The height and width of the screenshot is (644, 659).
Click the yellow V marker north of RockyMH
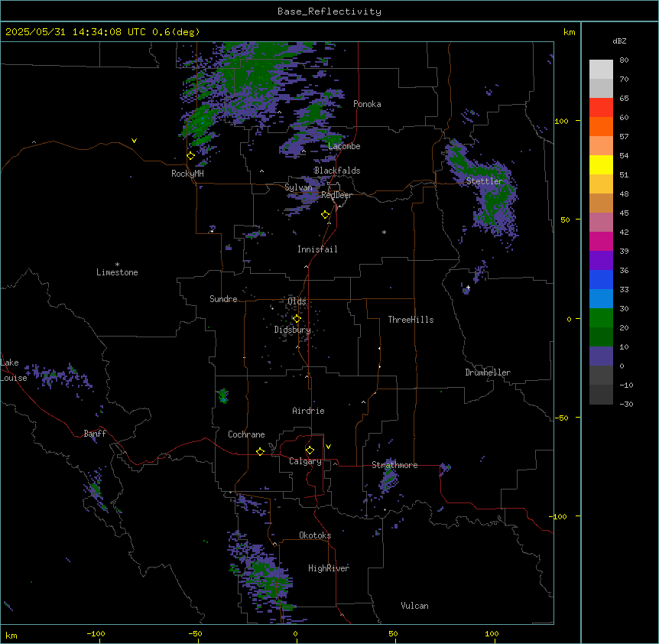click(x=134, y=141)
